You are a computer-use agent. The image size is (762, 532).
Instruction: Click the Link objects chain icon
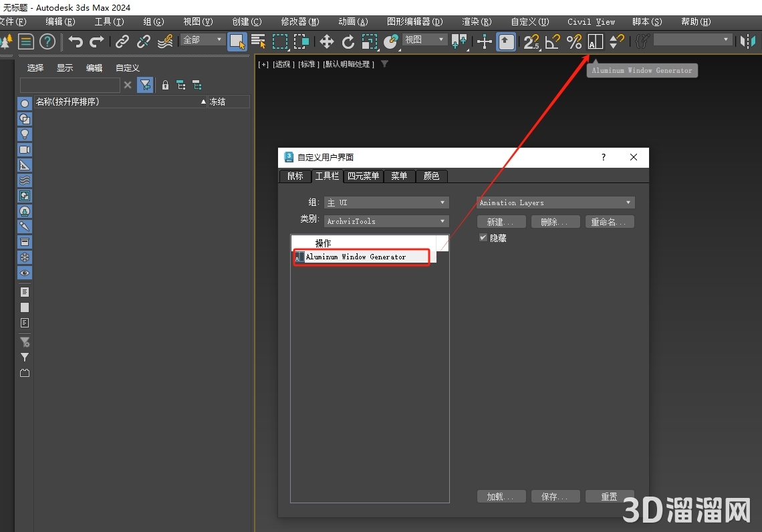point(122,42)
